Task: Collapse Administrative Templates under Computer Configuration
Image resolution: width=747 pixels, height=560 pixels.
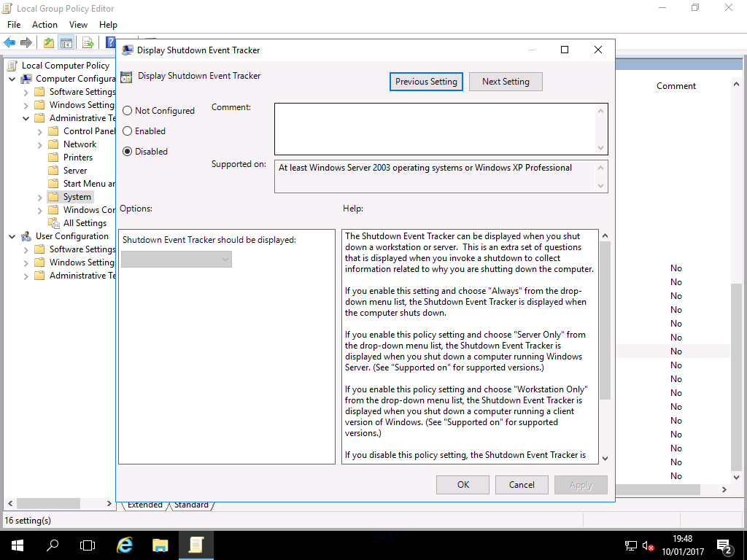Action: 26,119
